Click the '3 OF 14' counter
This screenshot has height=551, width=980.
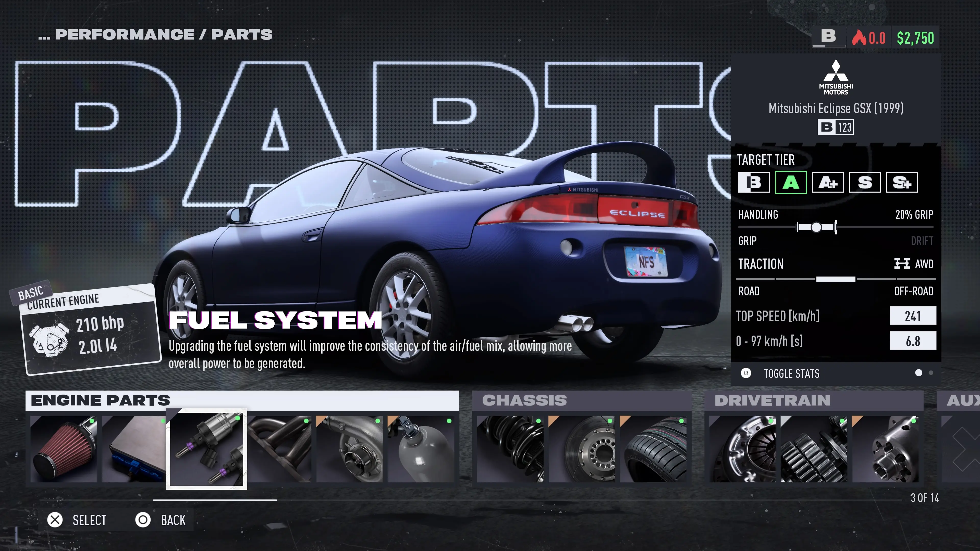924,498
